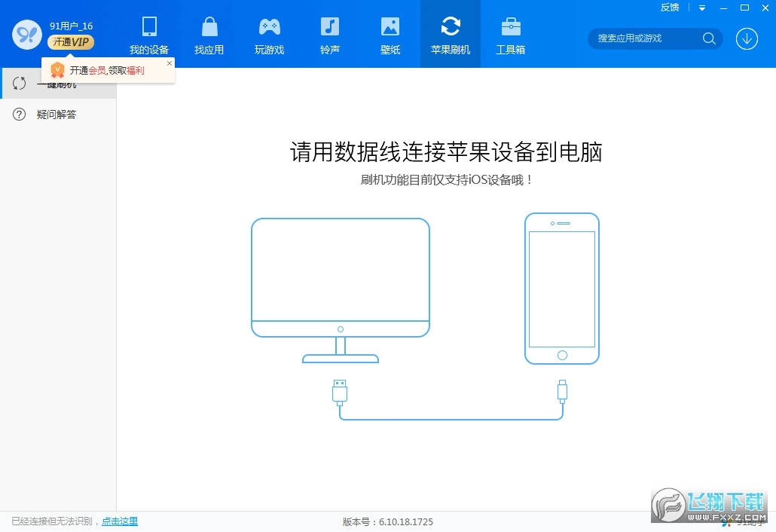Open the 苹果刷机 flashing tool icon
The width and height of the screenshot is (776, 532).
(450, 34)
